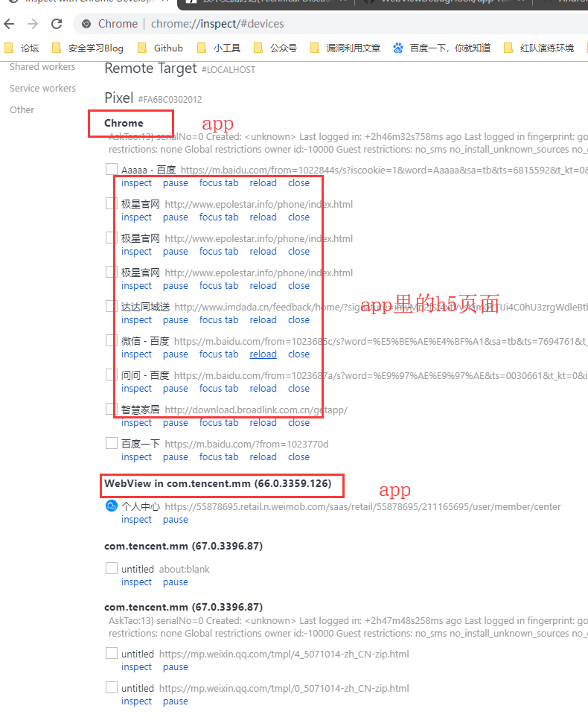Pause the untitled about:blank page
This screenshot has width=588, height=726.
pyautogui.click(x=176, y=582)
